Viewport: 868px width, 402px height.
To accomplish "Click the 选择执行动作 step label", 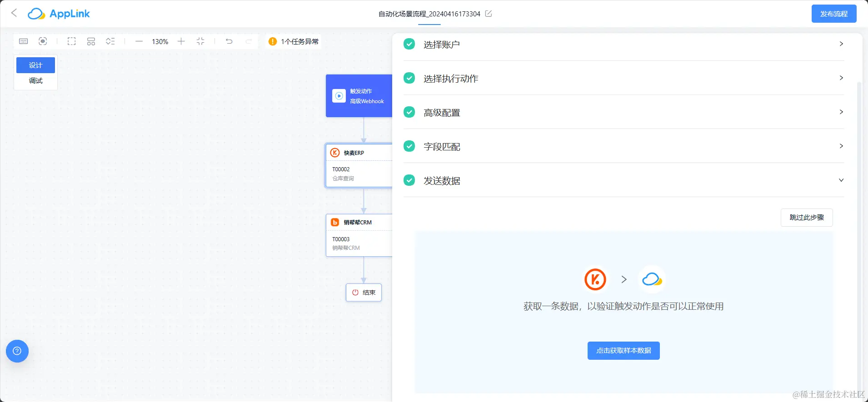I will point(451,79).
